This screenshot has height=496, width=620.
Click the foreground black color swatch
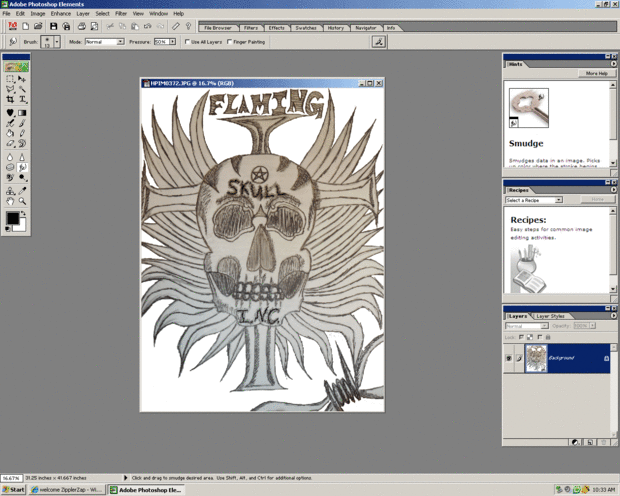coord(12,218)
